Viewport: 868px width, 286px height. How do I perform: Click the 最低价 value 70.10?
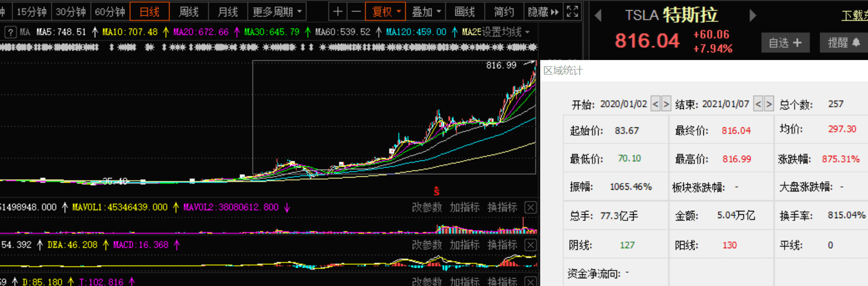coord(629,159)
